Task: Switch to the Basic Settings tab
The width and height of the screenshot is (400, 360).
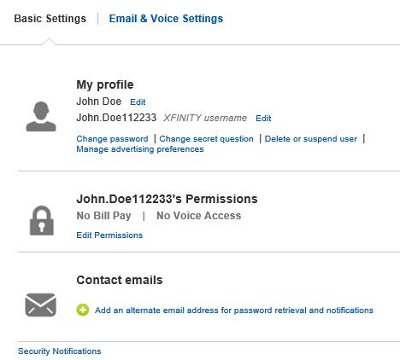Action: tap(50, 18)
